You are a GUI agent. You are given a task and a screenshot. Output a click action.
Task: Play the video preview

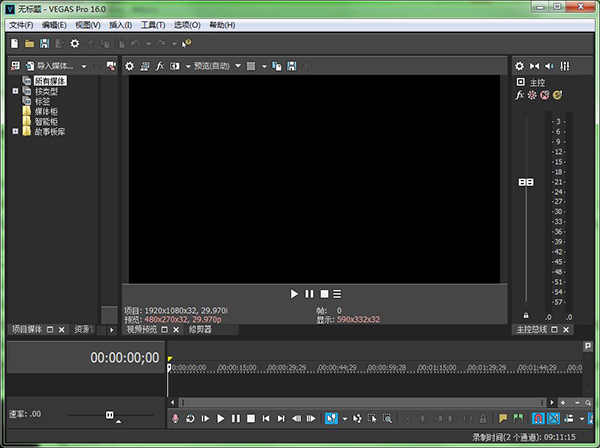294,294
